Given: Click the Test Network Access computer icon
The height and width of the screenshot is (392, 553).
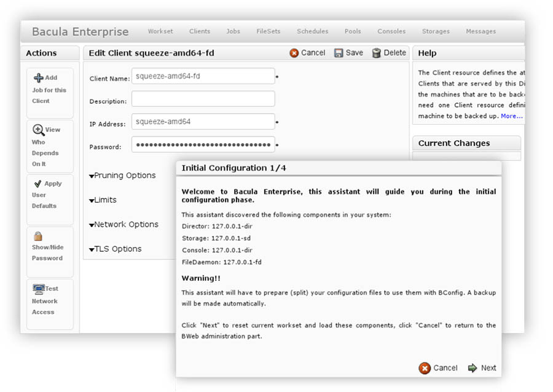Looking at the screenshot, I should tap(38, 288).
